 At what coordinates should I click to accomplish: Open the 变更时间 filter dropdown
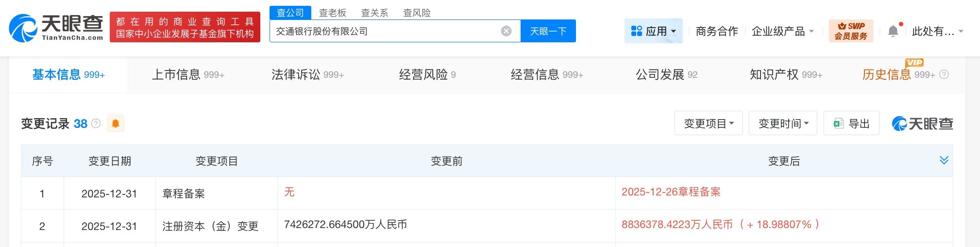coord(783,123)
